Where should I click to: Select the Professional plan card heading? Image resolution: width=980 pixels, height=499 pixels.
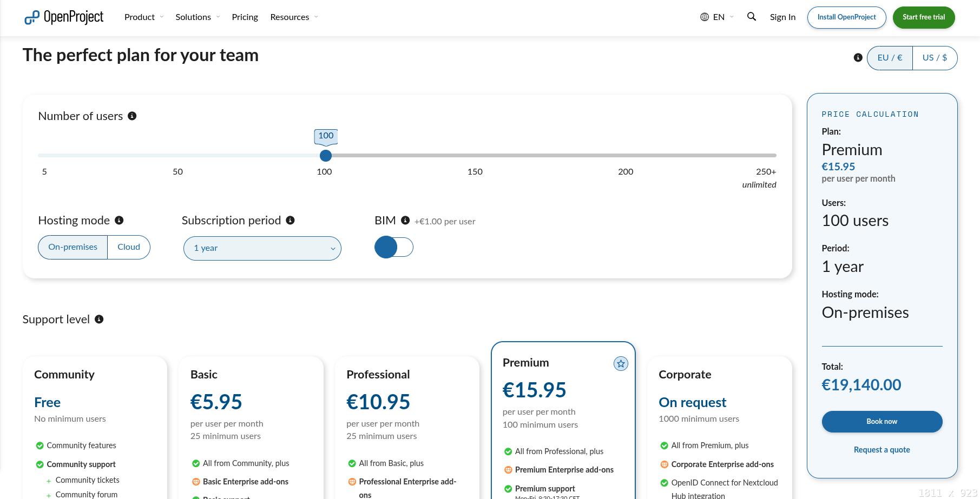pos(378,375)
